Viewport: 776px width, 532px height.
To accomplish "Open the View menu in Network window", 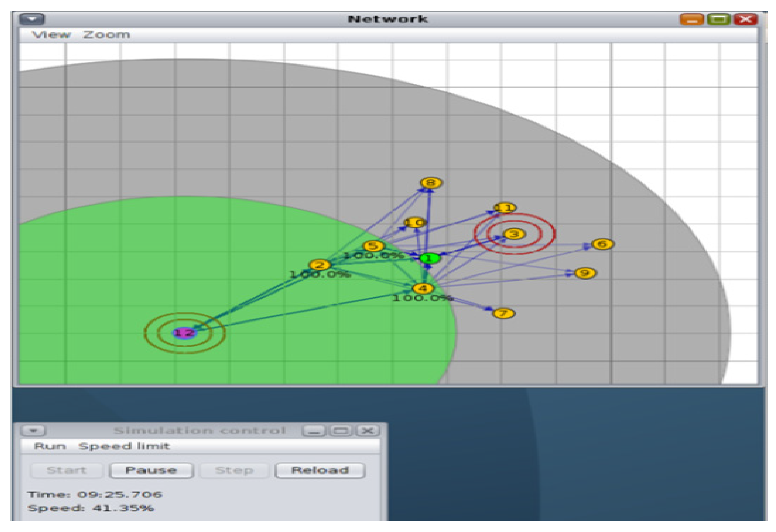I will point(51,35).
